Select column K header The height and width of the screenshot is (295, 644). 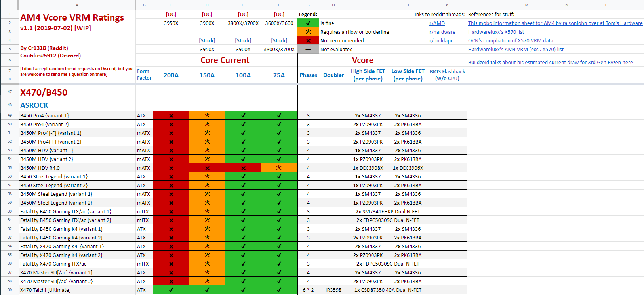pos(447,5)
